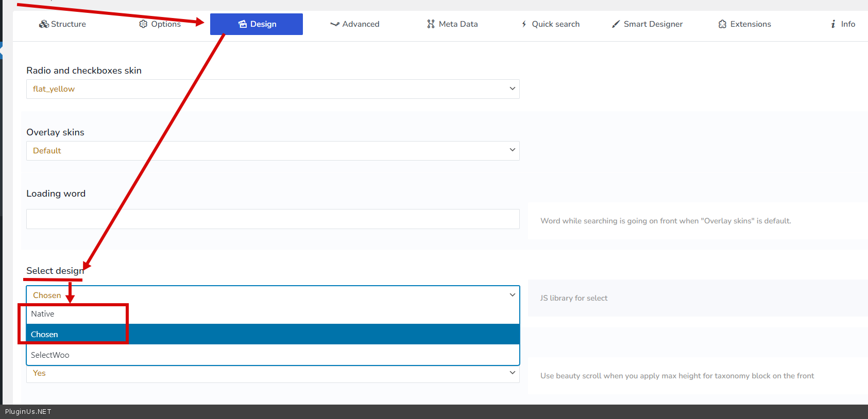
Task: Open the Extensions tab
Action: [x=750, y=24]
